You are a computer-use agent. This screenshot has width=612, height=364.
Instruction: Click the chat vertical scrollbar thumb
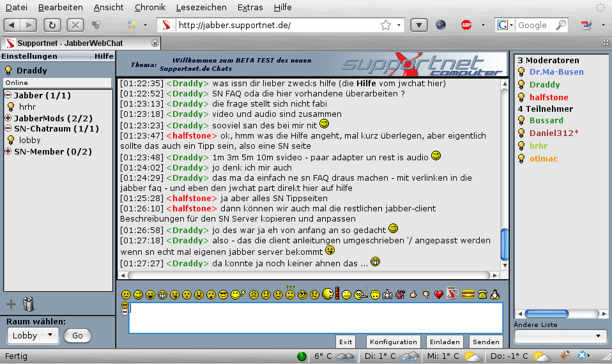tap(504, 245)
